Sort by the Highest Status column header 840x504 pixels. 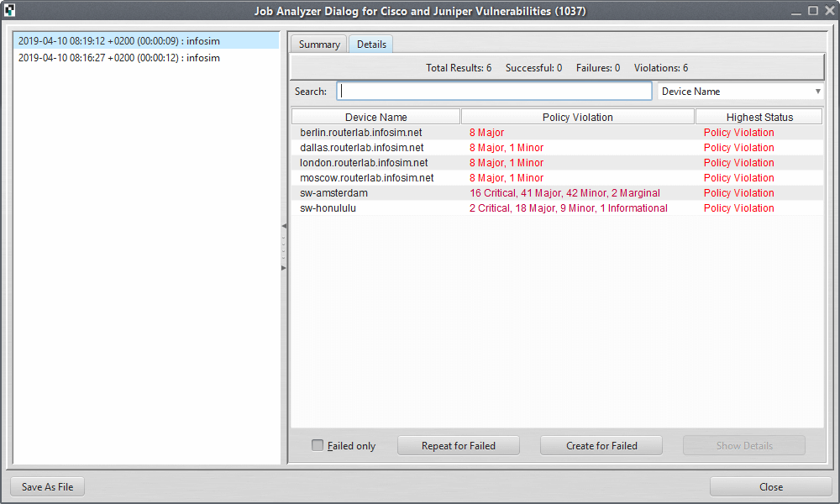click(x=759, y=117)
